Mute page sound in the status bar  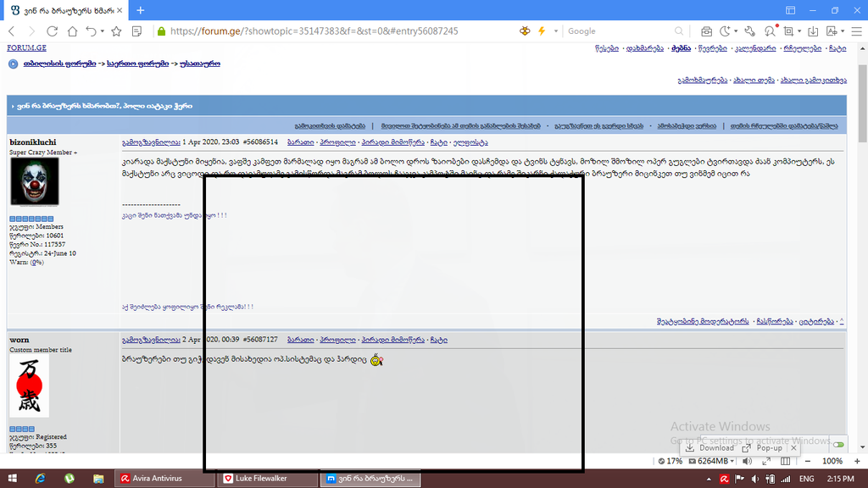tap(748, 461)
